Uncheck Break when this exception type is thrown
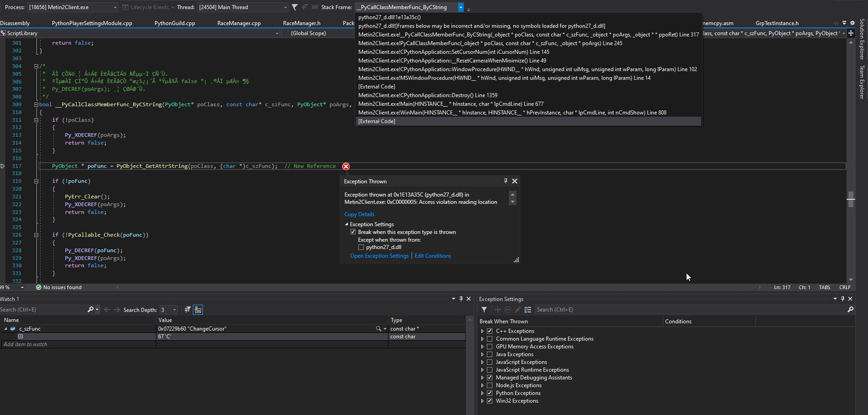The image size is (868, 415). (353, 232)
